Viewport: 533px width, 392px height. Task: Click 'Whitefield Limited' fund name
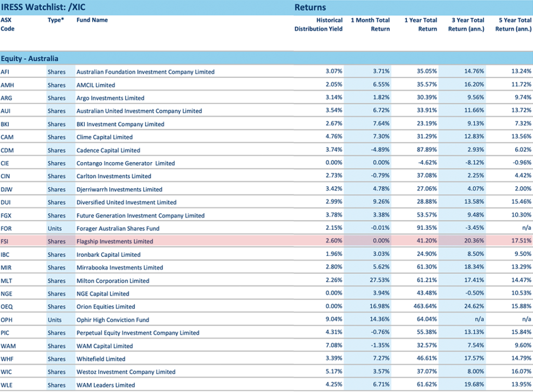click(x=101, y=359)
